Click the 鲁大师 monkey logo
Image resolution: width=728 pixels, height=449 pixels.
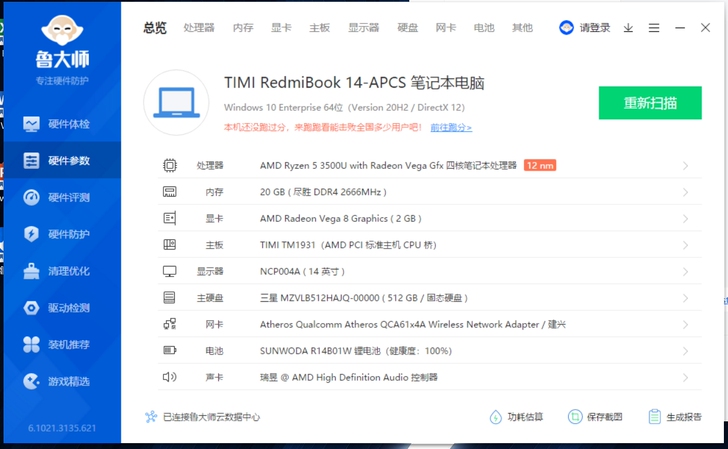(x=62, y=30)
